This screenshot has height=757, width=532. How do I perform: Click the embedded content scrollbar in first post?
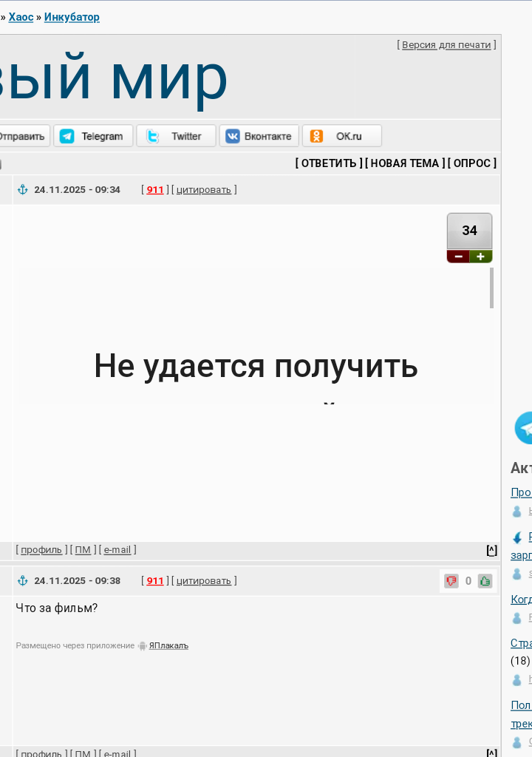coord(491,288)
